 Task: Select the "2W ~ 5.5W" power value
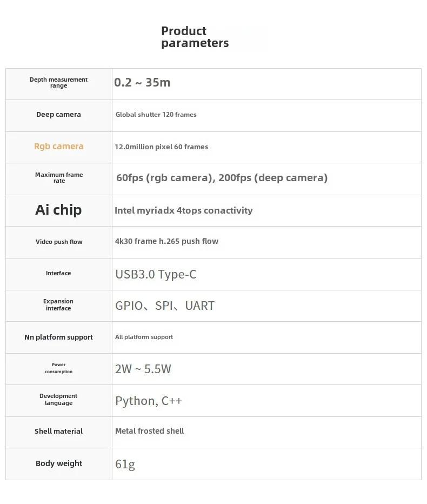tap(143, 369)
